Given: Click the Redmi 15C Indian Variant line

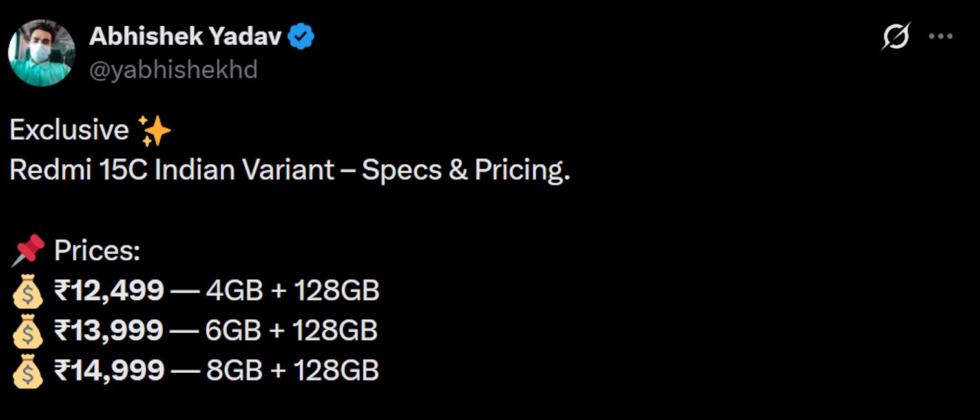Looking at the screenshot, I should coord(289,171).
